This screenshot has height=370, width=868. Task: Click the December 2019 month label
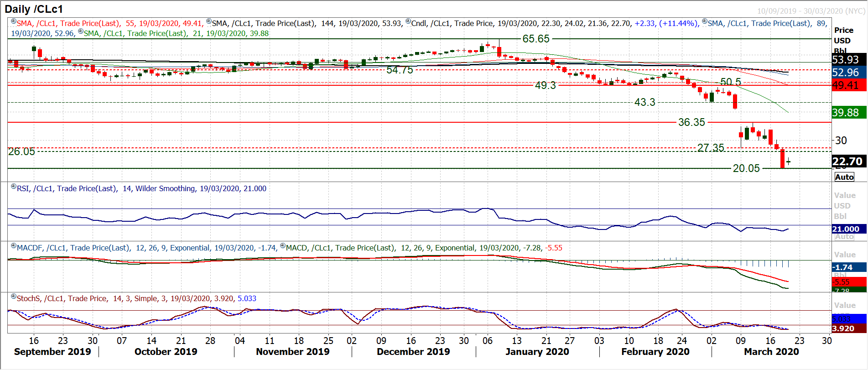coord(413,352)
